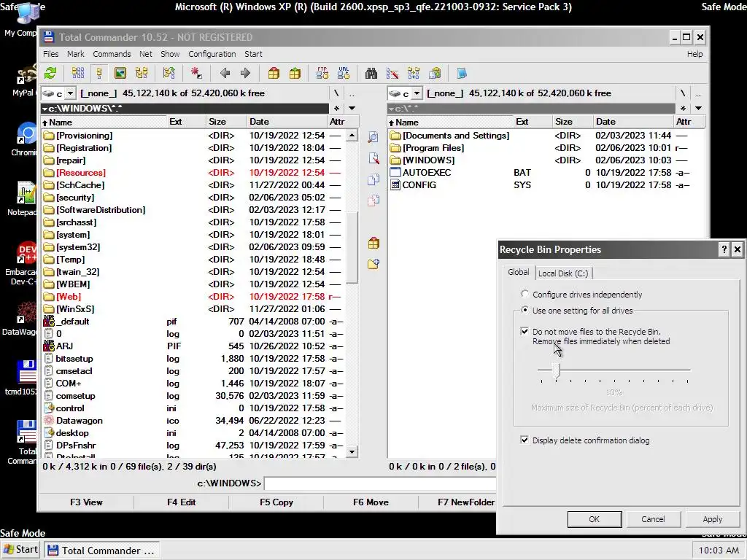Open new URL connection icon

(x=344, y=74)
